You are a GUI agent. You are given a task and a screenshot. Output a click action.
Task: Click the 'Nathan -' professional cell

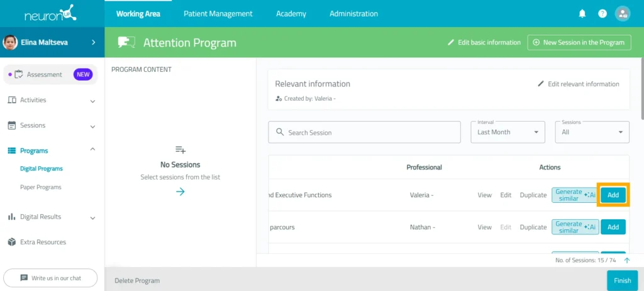[423, 227]
